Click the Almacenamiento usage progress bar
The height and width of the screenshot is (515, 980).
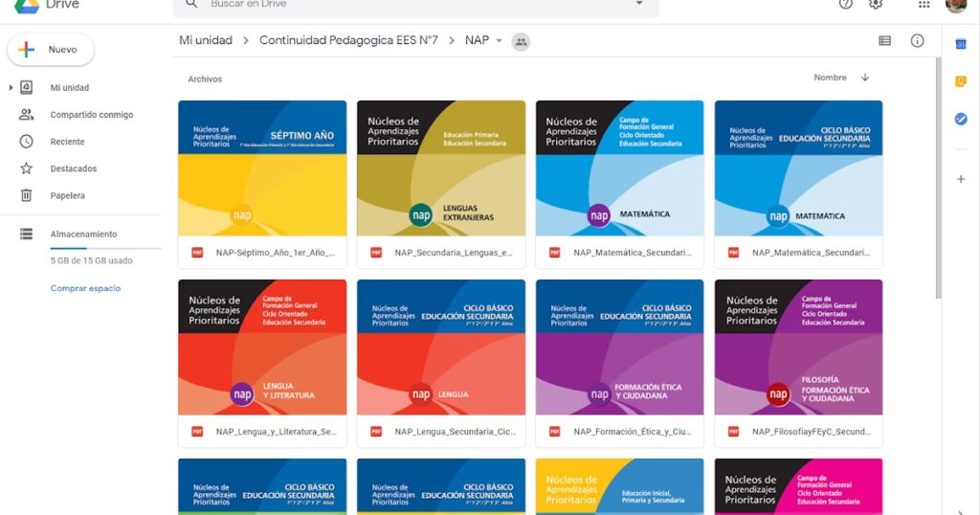tap(105, 248)
